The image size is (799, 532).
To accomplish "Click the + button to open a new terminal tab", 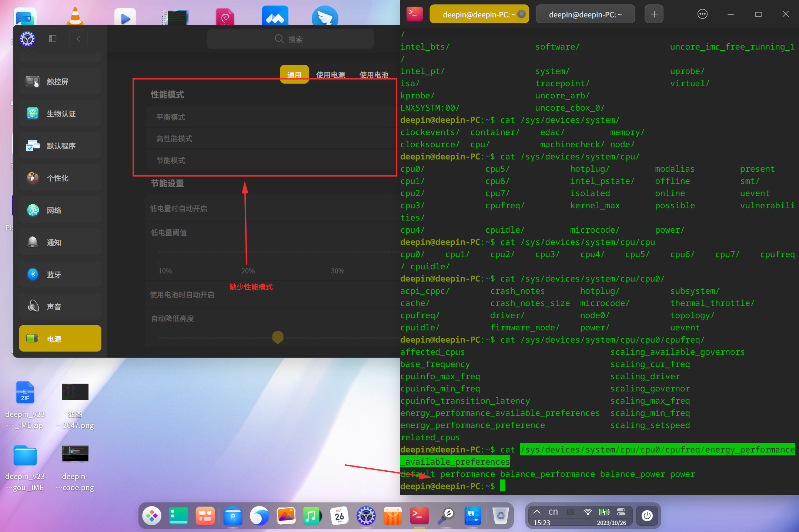I will pos(653,14).
